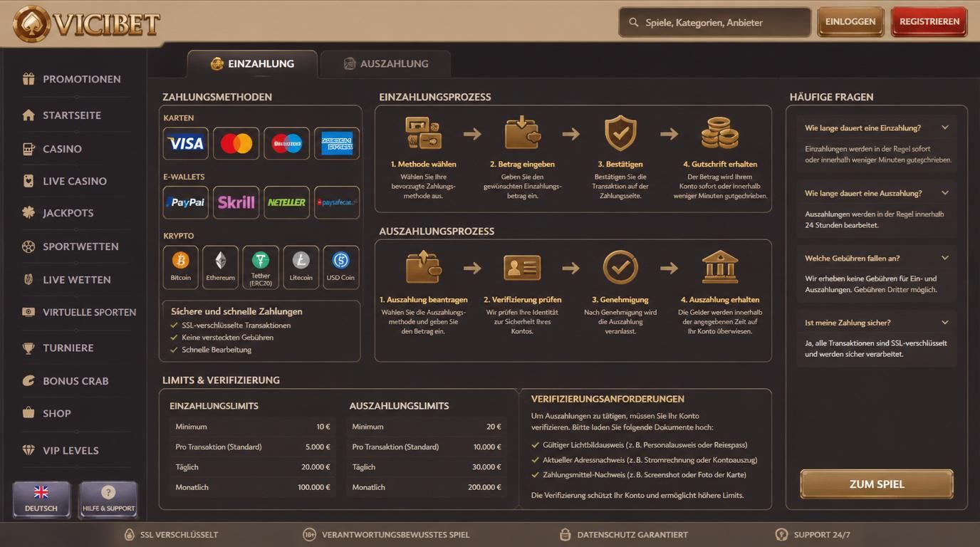Click the Zum Spiel button
The image size is (980, 547).
(x=877, y=484)
